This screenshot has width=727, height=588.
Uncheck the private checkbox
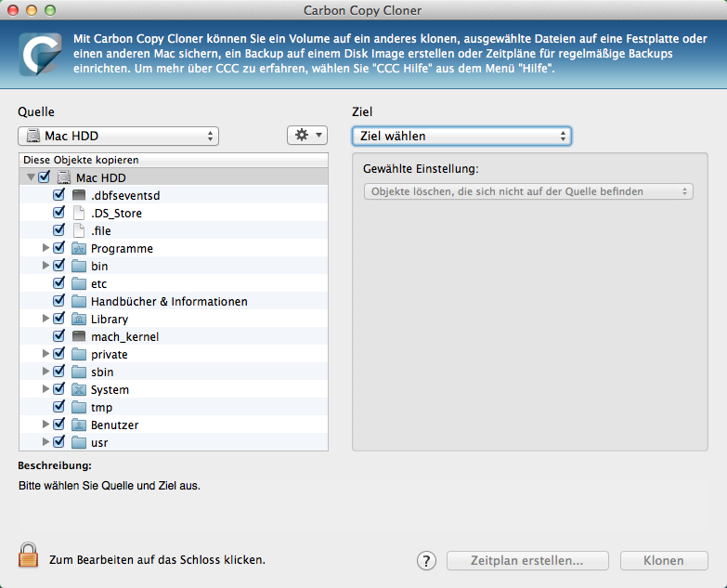[x=58, y=353]
